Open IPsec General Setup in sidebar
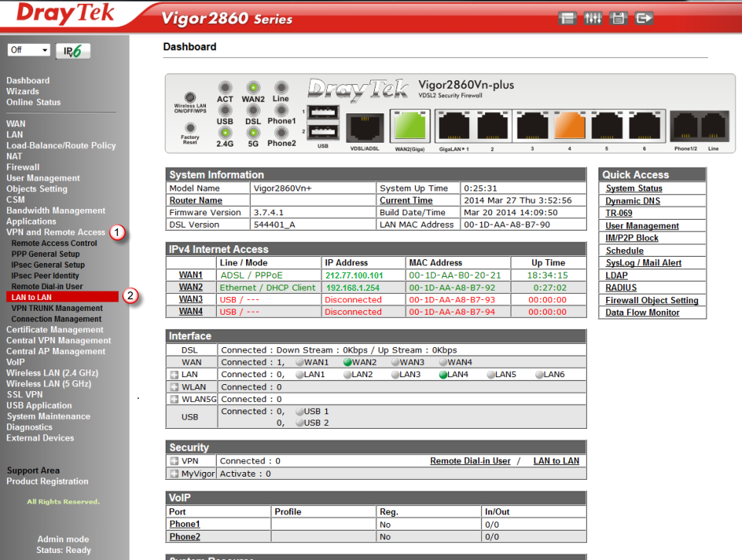This screenshot has width=742, height=560. 48,265
